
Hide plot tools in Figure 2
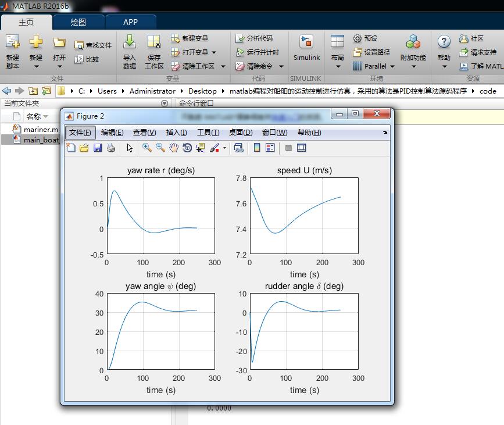[x=288, y=148]
